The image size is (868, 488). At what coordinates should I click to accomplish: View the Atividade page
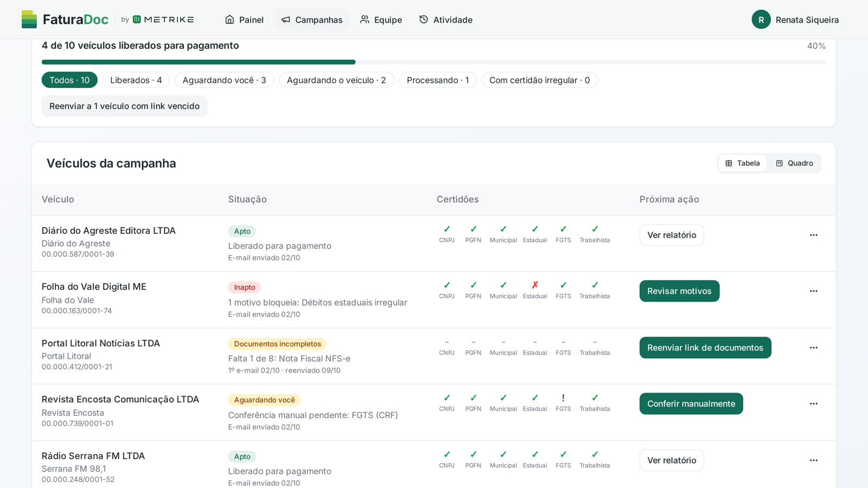click(445, 20)
